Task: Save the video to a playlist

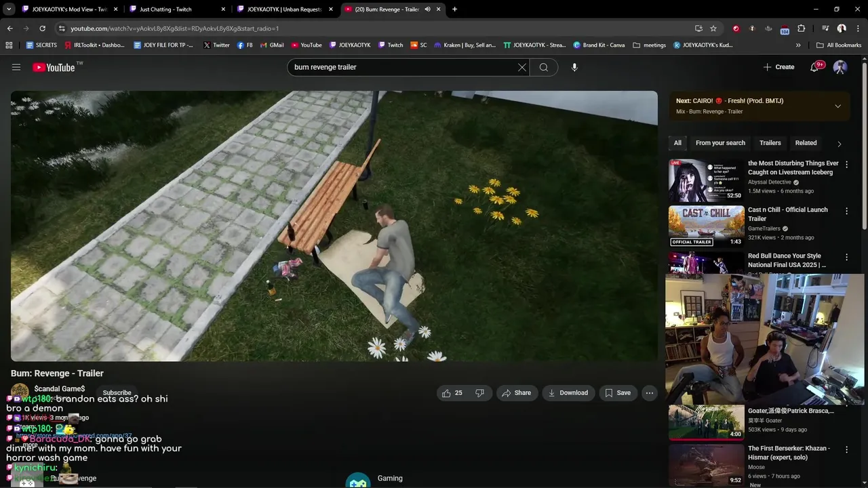Action: pyautogui.click(x=618, y=393)
